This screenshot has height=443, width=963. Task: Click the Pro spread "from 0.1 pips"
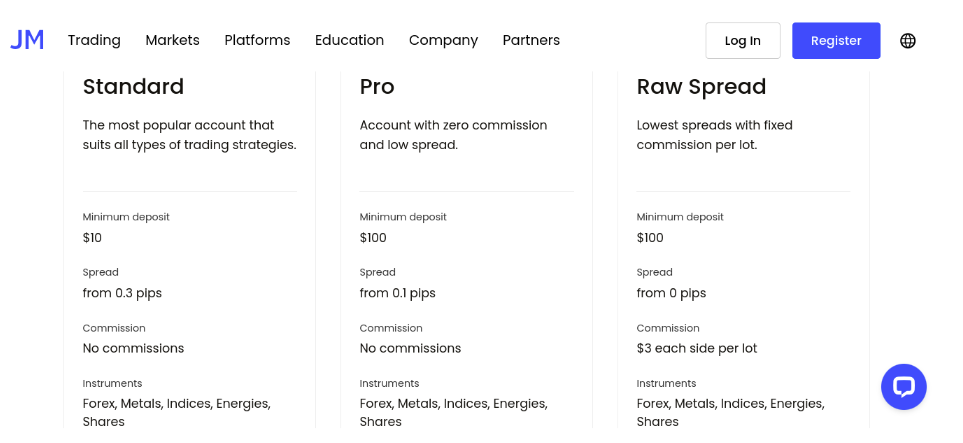click(397, 293)
